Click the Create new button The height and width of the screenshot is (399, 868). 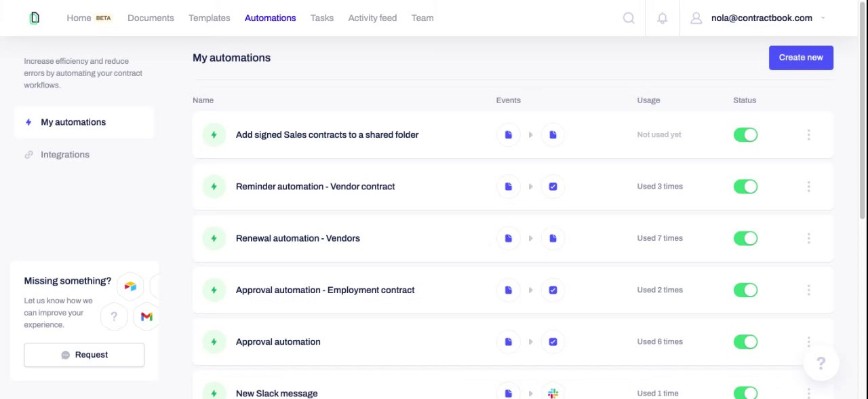pos(801,58)
